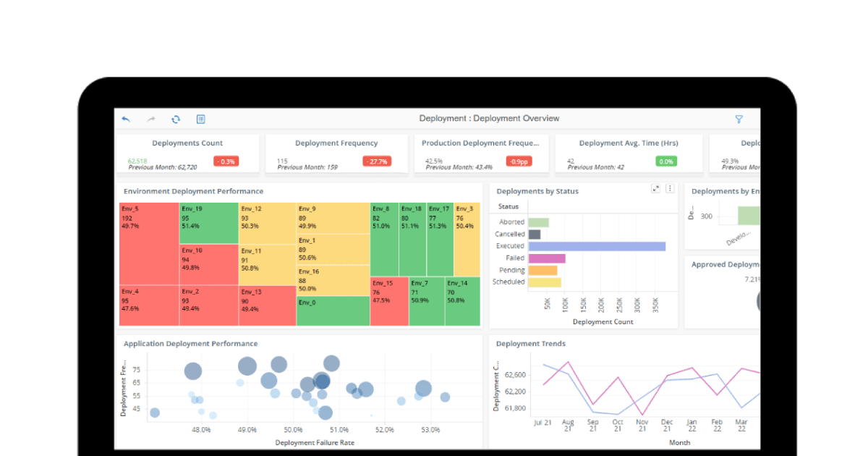
Task: Select the Env_11 treemap tile
Action: 268,264
